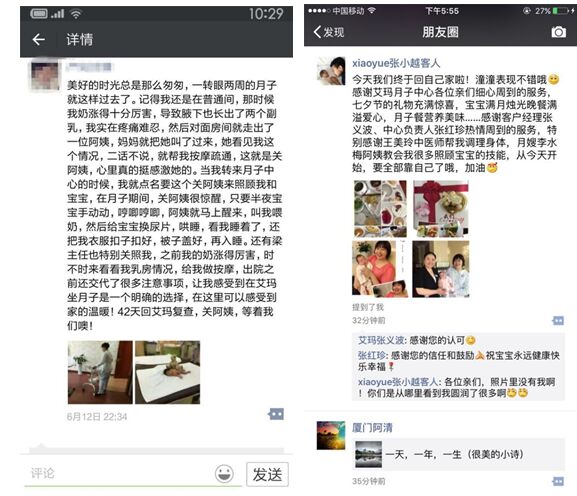Open comment bubble icon beside 32分钟前
The height and width of the screenshot is (496, 577).
point(558,320)
